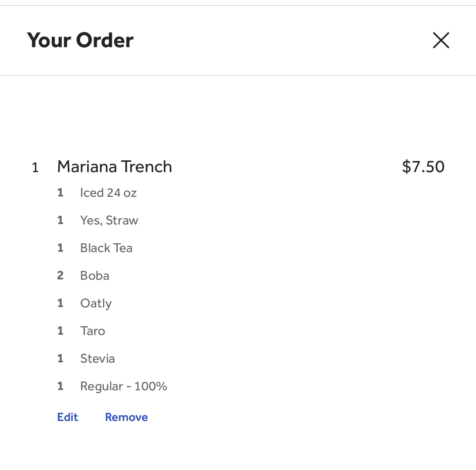Click the Yes, Straw option line
The image size is (476, 470).
[109, 220]
